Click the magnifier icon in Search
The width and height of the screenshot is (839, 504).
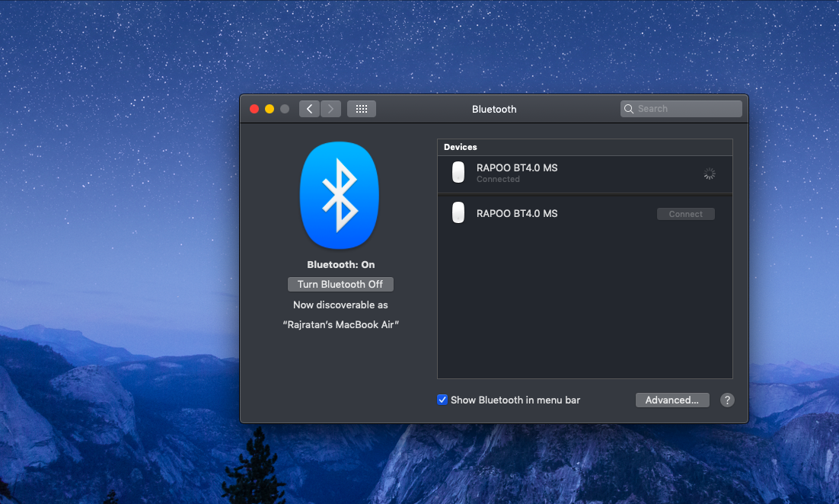point(629,109)
